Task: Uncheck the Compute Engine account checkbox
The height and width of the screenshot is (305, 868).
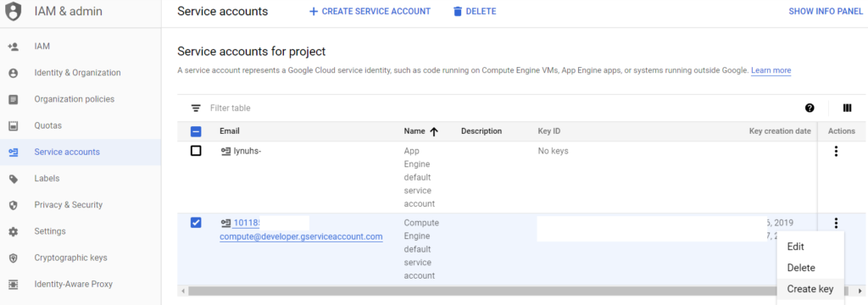Action: tap(196, 223)
